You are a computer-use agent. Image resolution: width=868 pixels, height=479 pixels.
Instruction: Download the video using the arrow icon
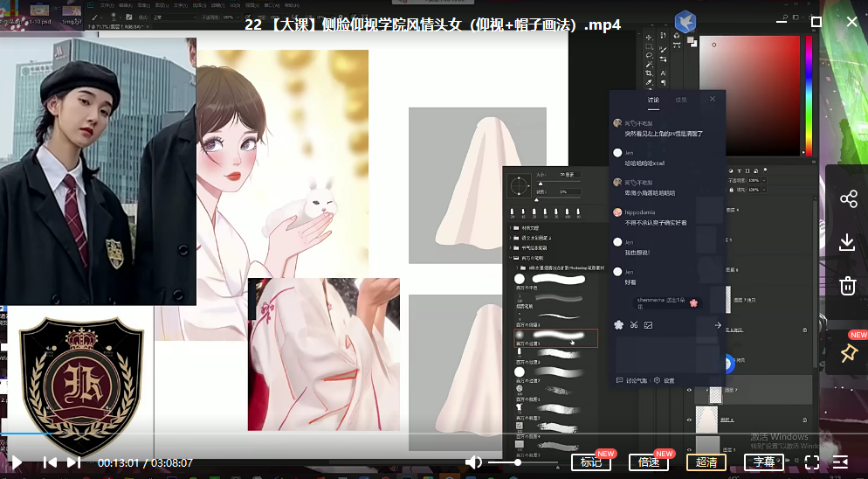[x=848, y=242]
